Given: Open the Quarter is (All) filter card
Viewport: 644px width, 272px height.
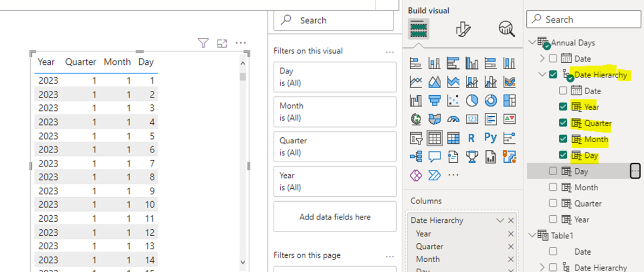Looking at the screenshot, I should (x=335, y=147).
